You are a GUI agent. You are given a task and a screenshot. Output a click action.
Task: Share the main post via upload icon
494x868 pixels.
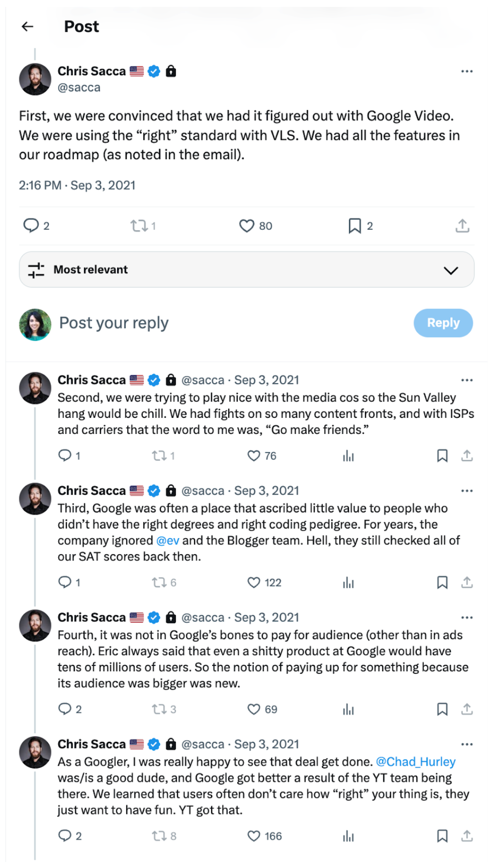462,225
